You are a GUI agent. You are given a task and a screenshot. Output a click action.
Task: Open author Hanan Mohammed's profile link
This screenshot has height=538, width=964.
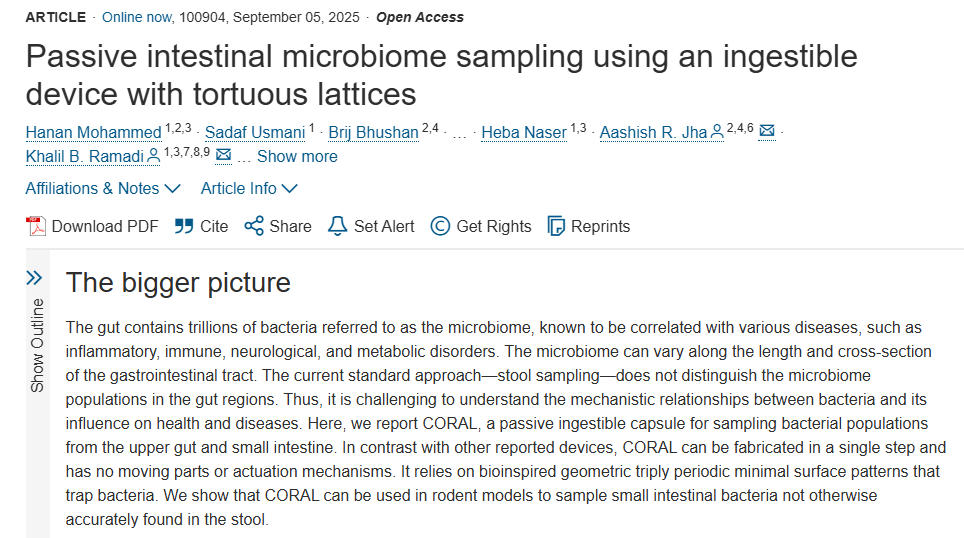[x=93, y=132]
